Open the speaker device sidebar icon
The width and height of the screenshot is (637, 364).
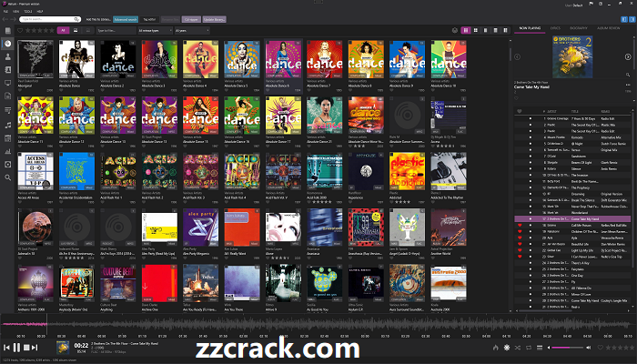7,165
